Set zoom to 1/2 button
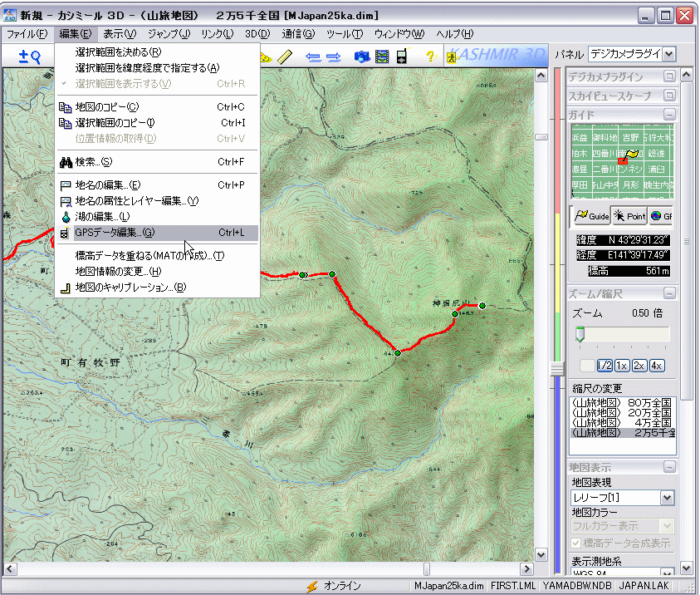 (605, 366)
